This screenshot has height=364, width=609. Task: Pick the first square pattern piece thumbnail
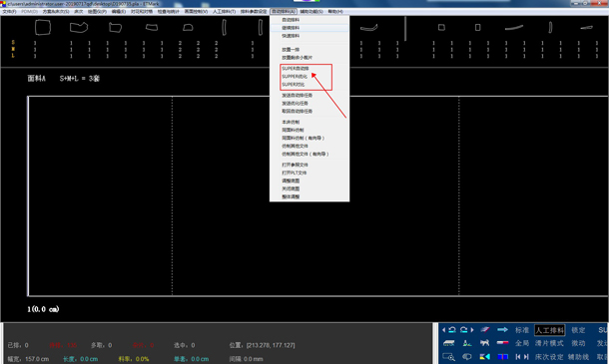tap(43, 28)
